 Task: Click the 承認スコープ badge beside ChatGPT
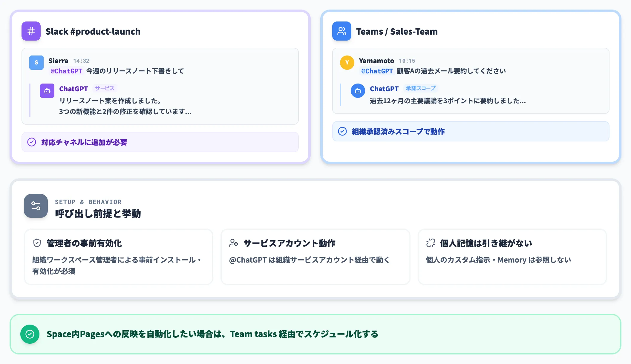tap(421, 88)
